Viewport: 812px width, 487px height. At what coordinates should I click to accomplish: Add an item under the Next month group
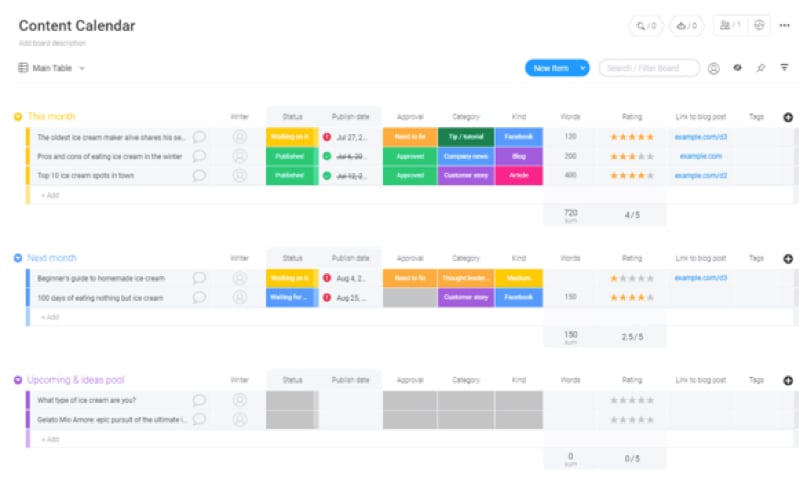click(x=50, y=317)
